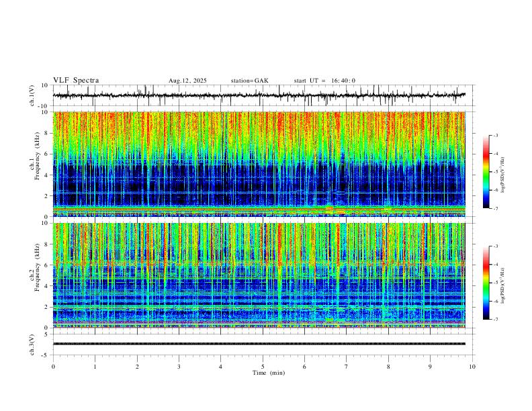Viewport: 532px width, 411px height.
Task: Click the 10 minute end label on time axis
Action: (x=472, y=367)
